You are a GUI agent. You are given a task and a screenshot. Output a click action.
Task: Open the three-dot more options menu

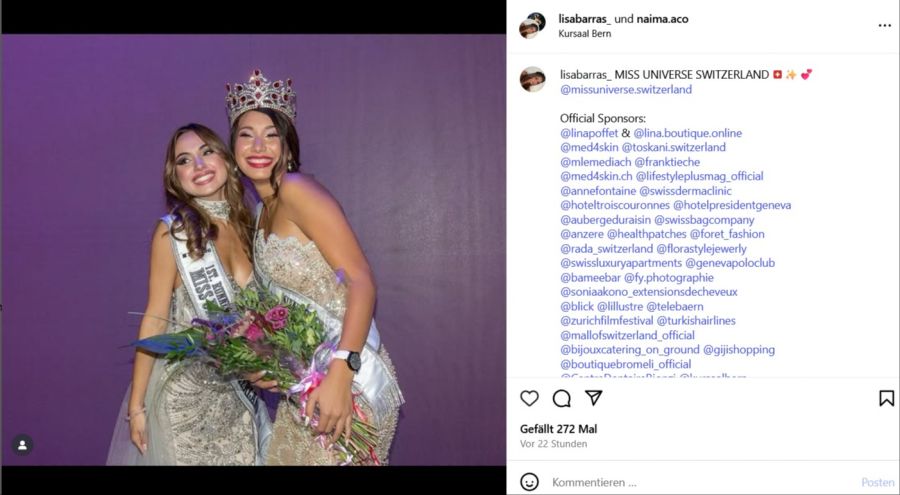pos(884,25)
